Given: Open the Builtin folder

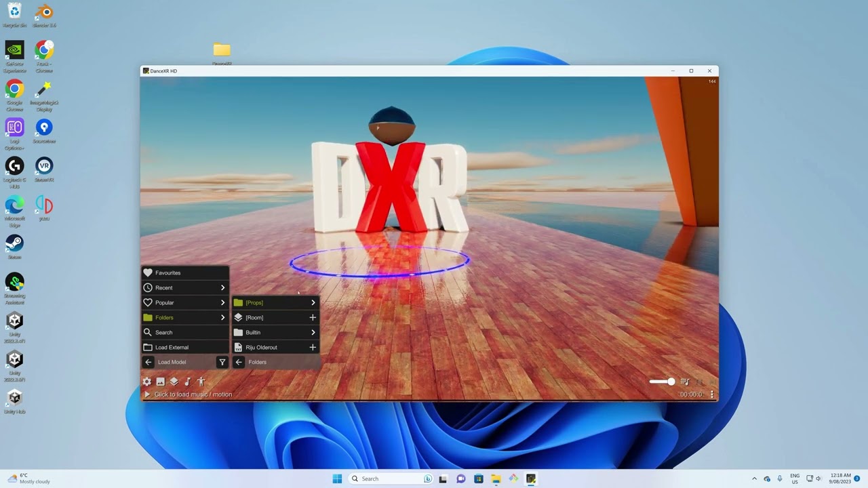Looking at the screenshot, I should [275, 332].
